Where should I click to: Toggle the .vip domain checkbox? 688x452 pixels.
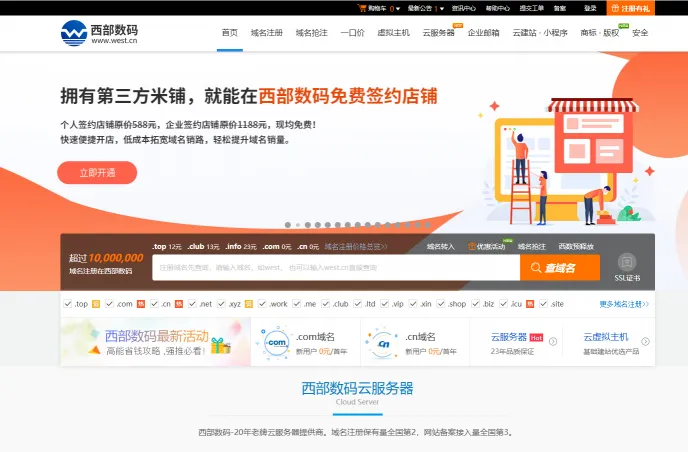pos(384,304)
